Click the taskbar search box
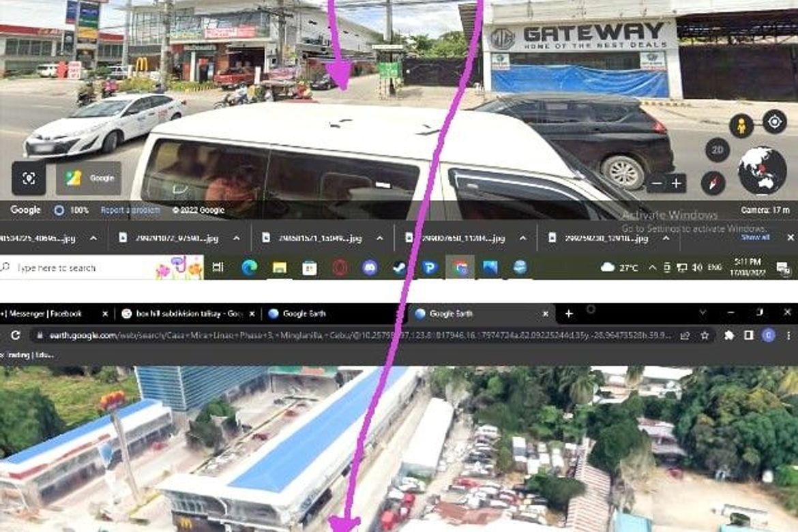This screenshot has height=532, width=798. [102, 267]
